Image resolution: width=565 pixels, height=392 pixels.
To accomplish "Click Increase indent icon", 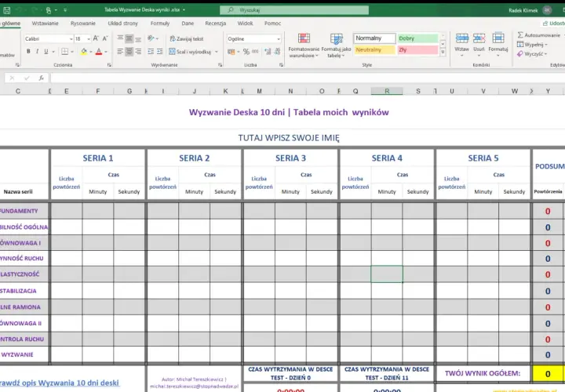I will pyautogui.click(x=159, y=52).
